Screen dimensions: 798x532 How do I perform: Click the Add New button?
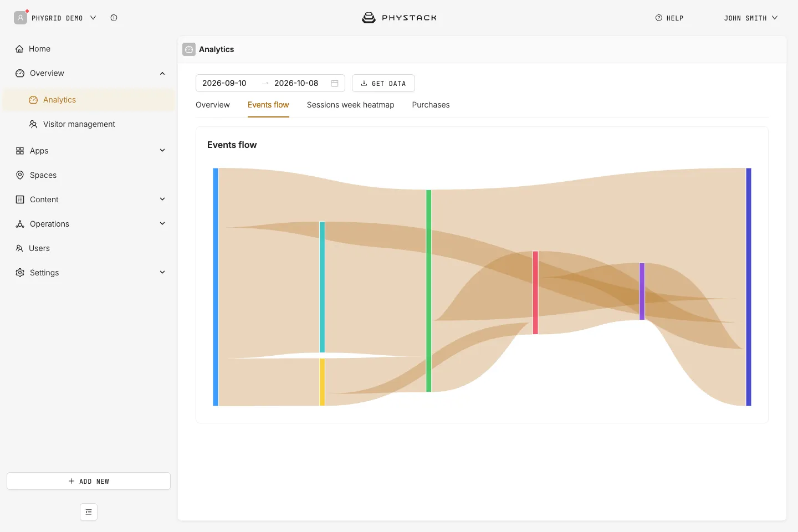(x=89, y=481)
